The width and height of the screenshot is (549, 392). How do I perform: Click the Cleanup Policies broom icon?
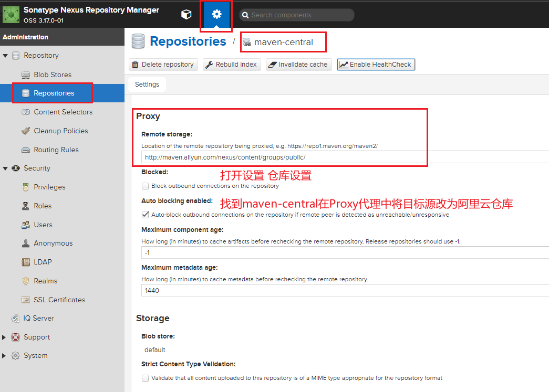coord(26,131)
